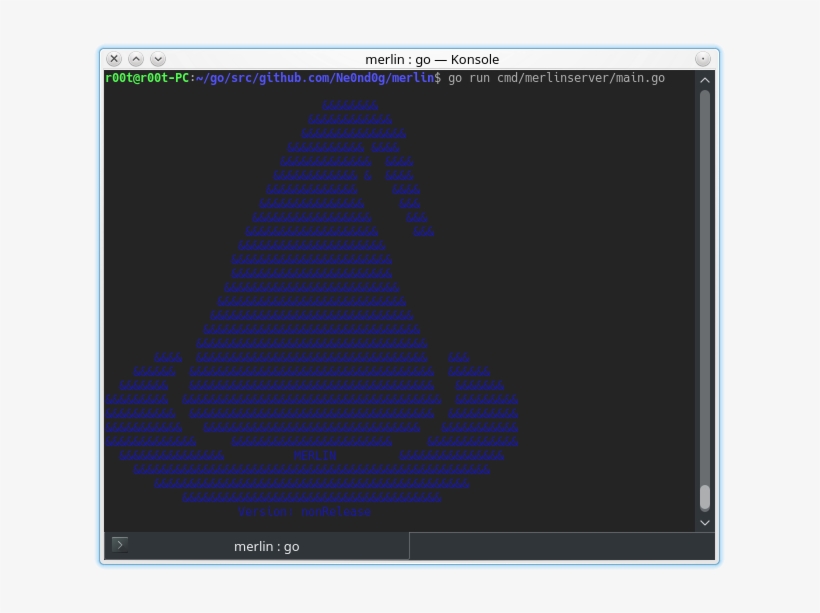Click the Version line below the banner
Image resolution: width=820 pixels, height=613 pixels.
click(305, 511)
